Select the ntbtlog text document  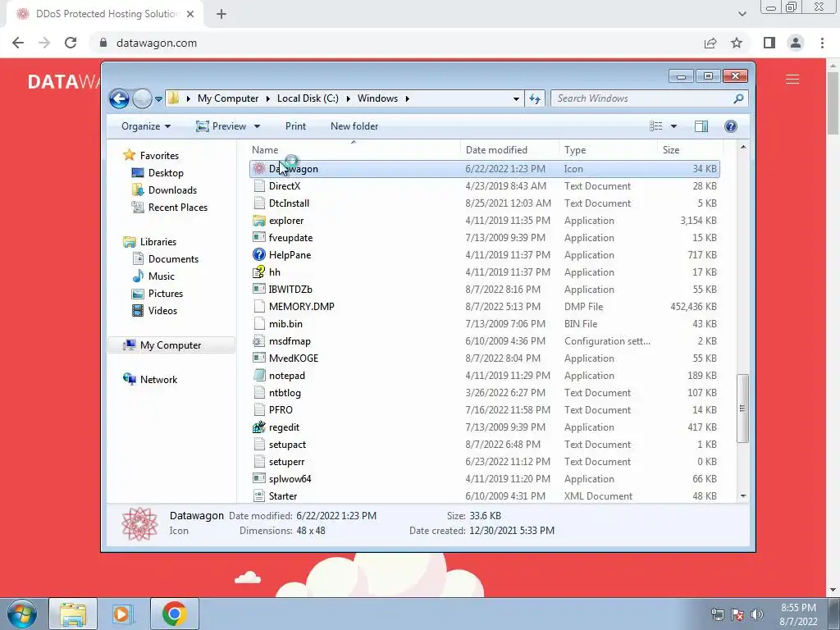pyautogui.click(x=484, y=393)
